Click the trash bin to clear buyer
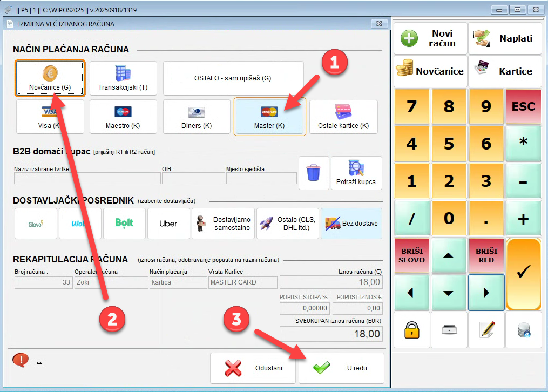 pos(314,173)
